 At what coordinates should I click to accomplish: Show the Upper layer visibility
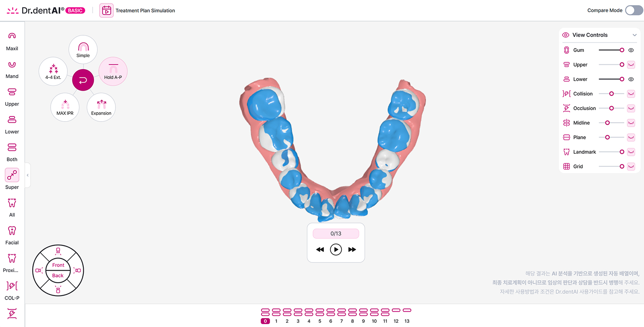631,65
